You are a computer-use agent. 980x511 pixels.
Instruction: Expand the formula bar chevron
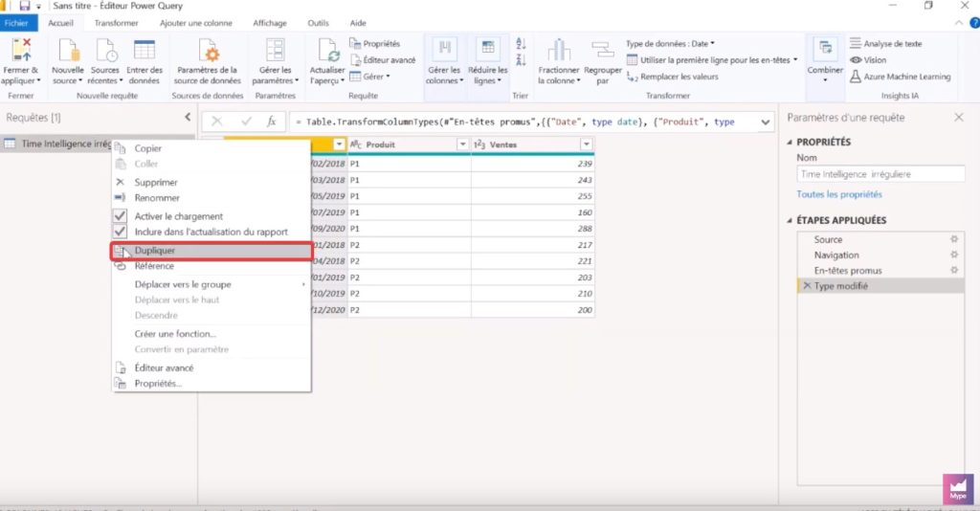click(765, 122)
